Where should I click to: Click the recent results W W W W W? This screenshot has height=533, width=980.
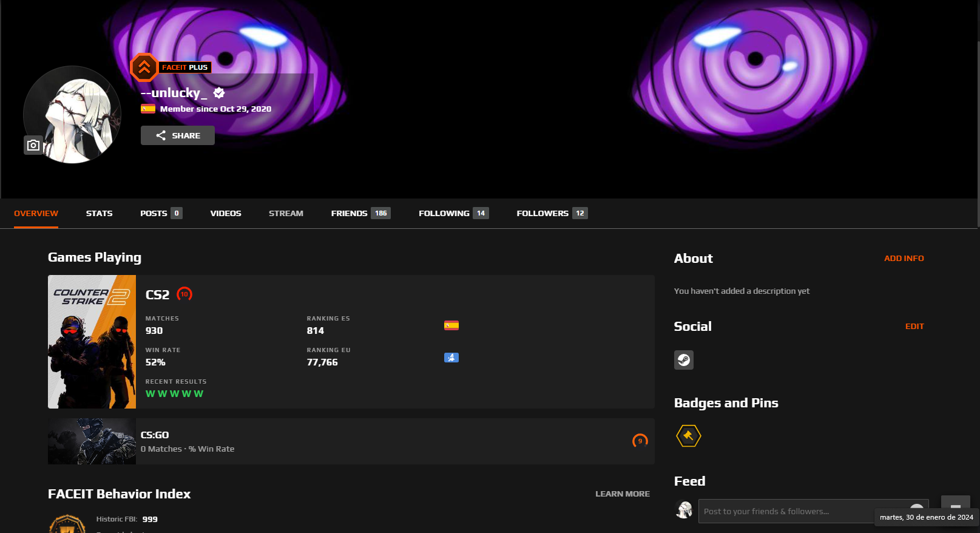coord(175,394)
